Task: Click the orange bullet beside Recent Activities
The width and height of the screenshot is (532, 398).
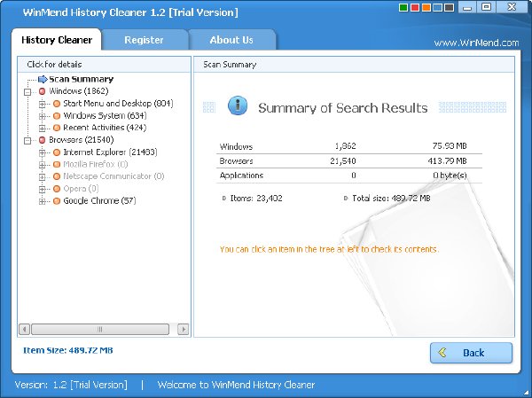Action: 57,128
